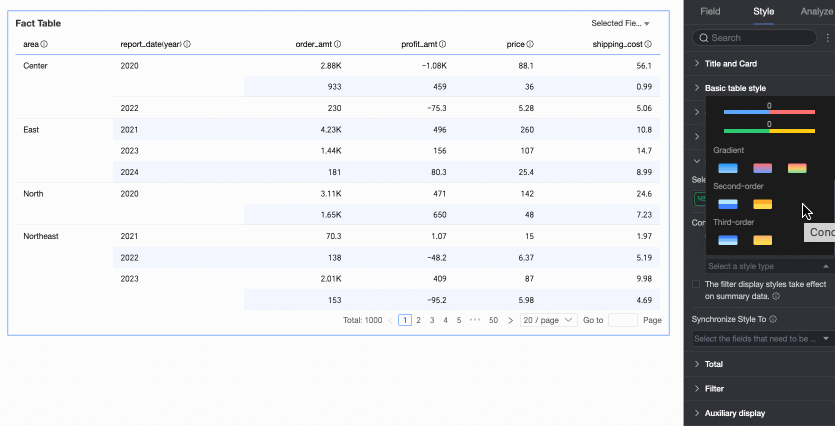This screenshot has height=426, width=835.
Task: Switch to the Analyze tab
Action: point(816,12)
